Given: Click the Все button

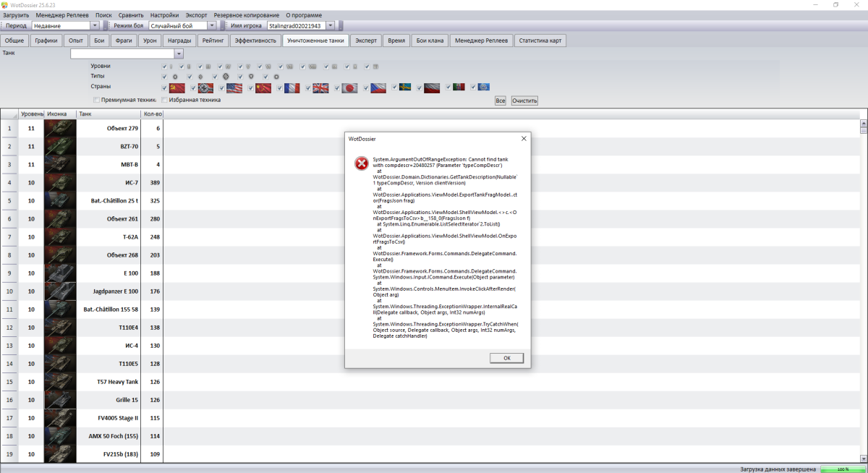Looking at the screenshot, I should click(501, 101).
